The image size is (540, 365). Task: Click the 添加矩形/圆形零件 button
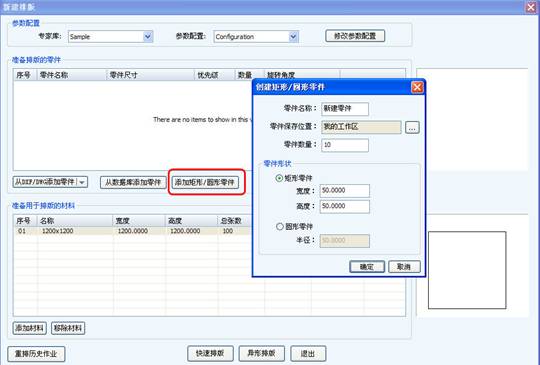[205, 182]
